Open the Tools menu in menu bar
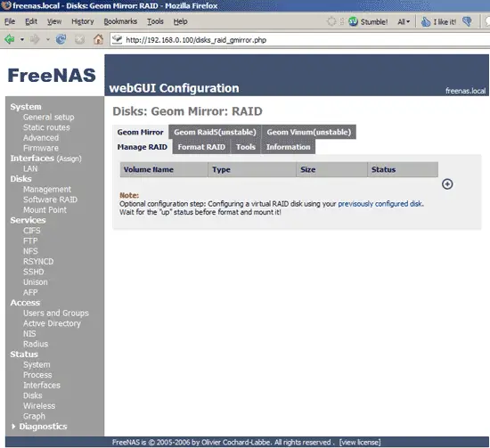Screen dimensions: 490x448 pos(155,21)
